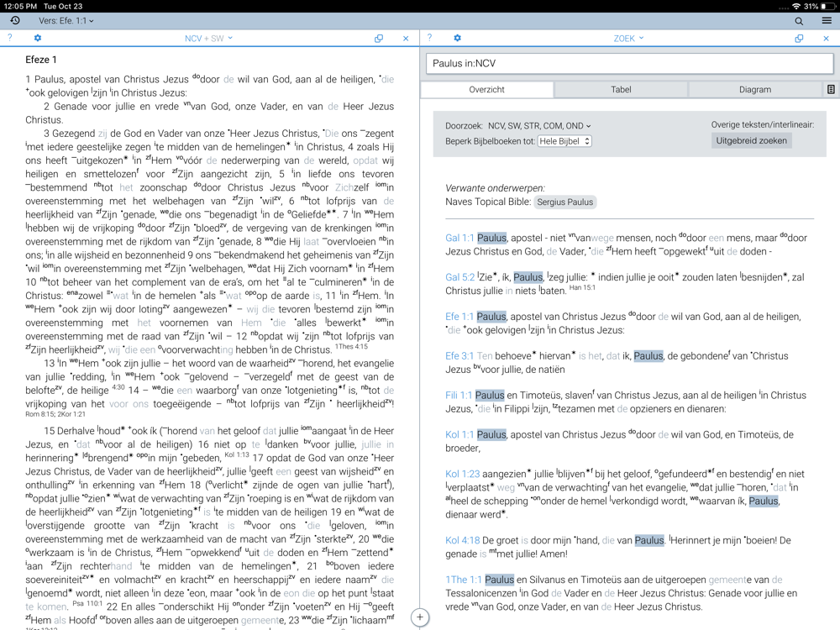840x630 pixels.
Task: Click the 'Naves Topical Bible:' label
Action: [x=488, y=202]
